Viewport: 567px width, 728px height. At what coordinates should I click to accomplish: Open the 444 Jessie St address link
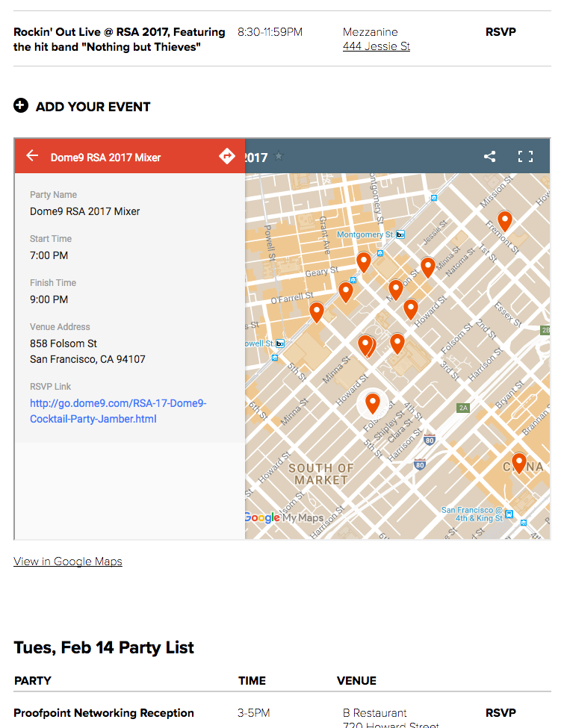point(377,46)
